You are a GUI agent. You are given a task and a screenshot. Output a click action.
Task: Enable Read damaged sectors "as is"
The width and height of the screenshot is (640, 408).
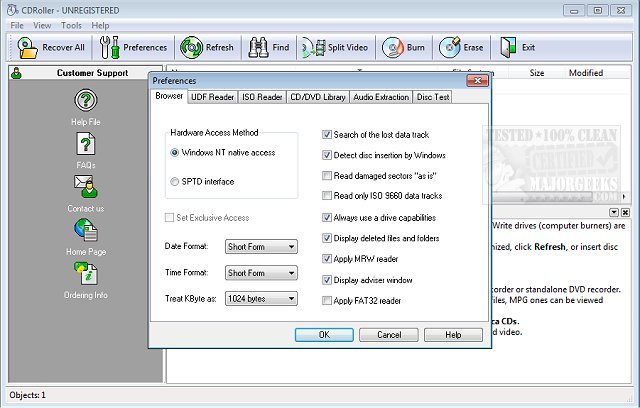click(327, 175)
